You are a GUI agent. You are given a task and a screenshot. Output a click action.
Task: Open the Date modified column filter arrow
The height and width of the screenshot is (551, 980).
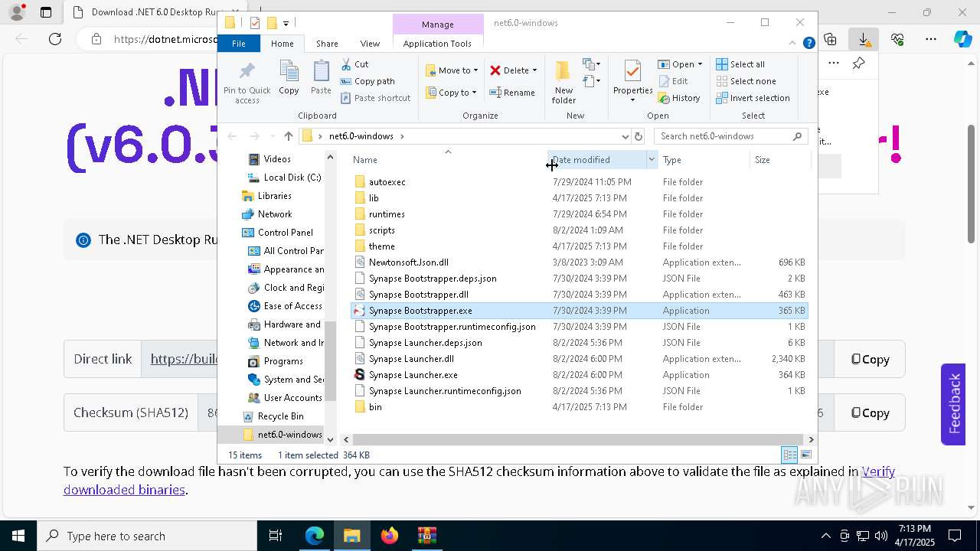click(x=652, y=160)
